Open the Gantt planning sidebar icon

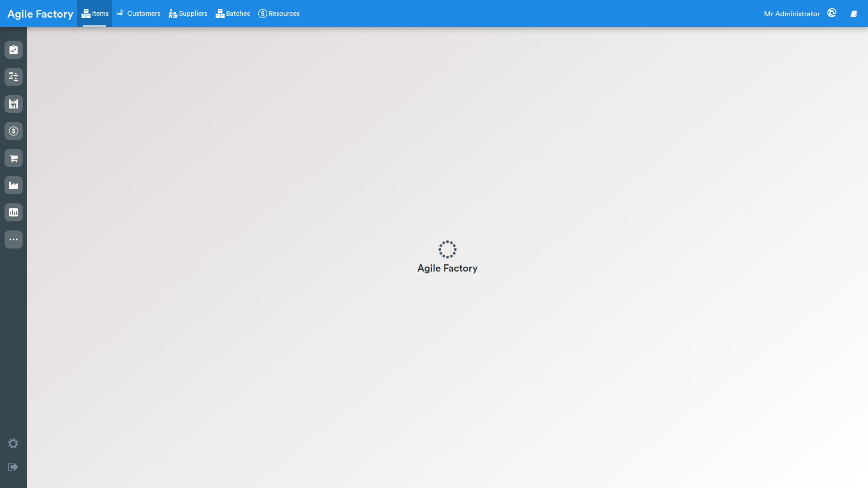(x=14, y=77)
